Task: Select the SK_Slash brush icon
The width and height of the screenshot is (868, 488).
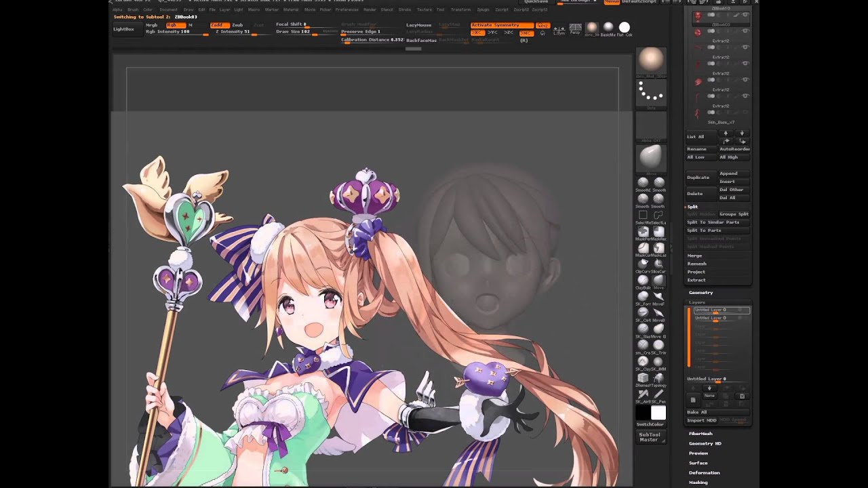Action: click(643, 329)
